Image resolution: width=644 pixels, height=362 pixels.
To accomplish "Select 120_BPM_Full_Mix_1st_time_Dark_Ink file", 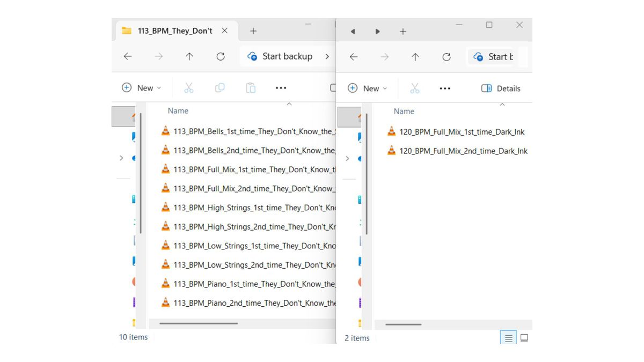I will (461, 132).
